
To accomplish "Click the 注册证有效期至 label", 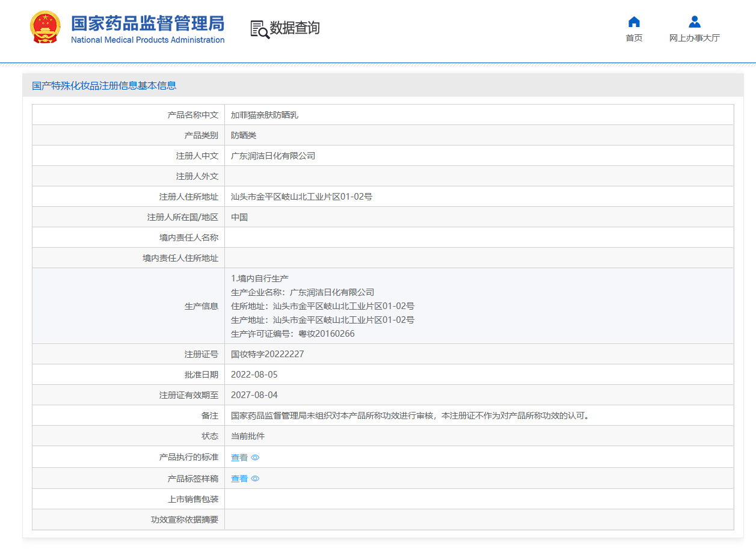I will click(189, 395).
